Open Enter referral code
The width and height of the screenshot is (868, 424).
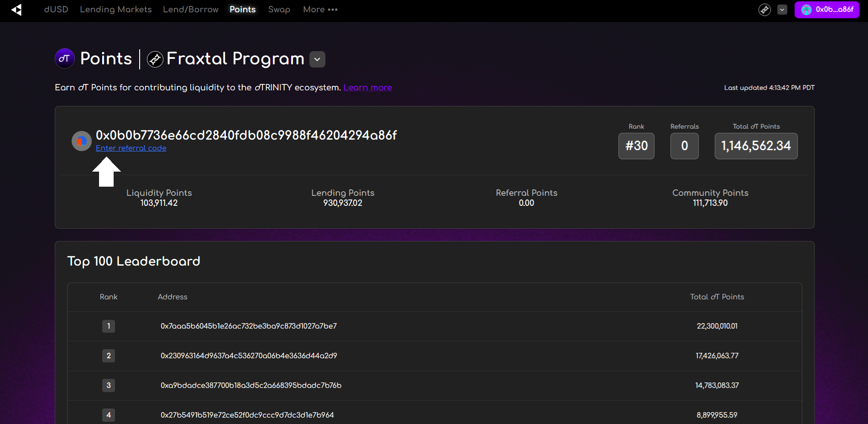131,148
